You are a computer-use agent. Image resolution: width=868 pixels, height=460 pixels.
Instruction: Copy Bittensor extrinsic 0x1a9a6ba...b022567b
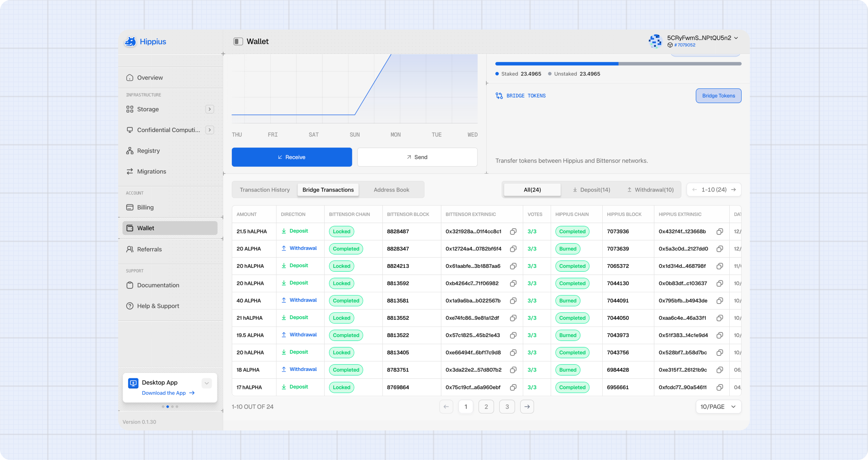513,301
